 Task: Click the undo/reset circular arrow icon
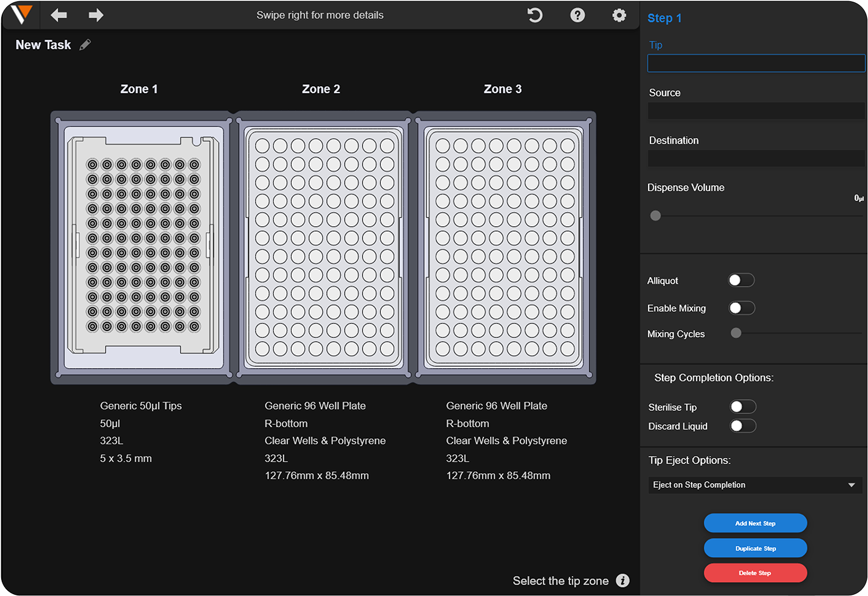pyautogui.click(x=535, y=15)
